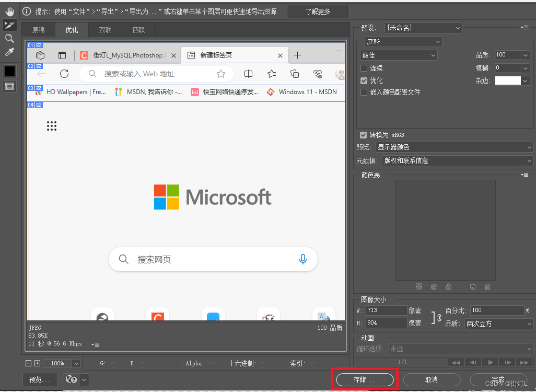536x392 pixels.
Task: Open the 模糊 value slider arrow
Action: coord(526,68)
